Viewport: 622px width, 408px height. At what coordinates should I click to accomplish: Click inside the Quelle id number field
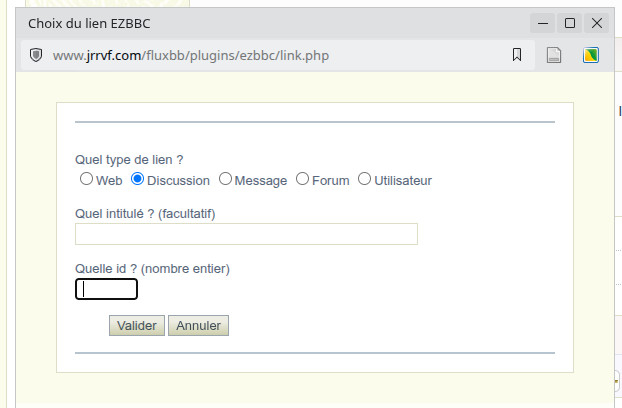[106, 289]
